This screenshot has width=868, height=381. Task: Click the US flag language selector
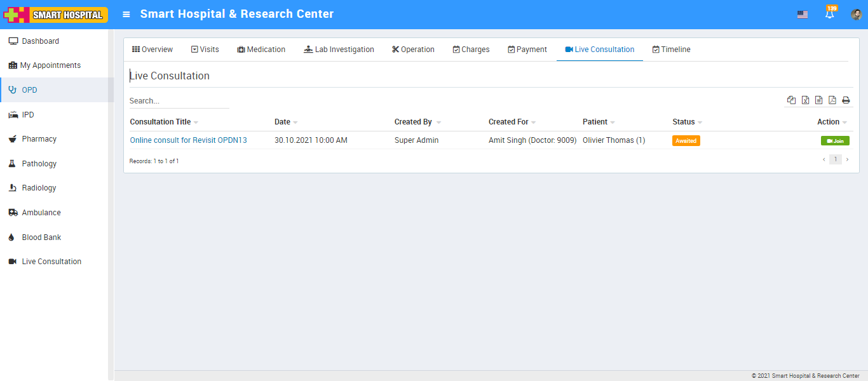pos(803,15)
